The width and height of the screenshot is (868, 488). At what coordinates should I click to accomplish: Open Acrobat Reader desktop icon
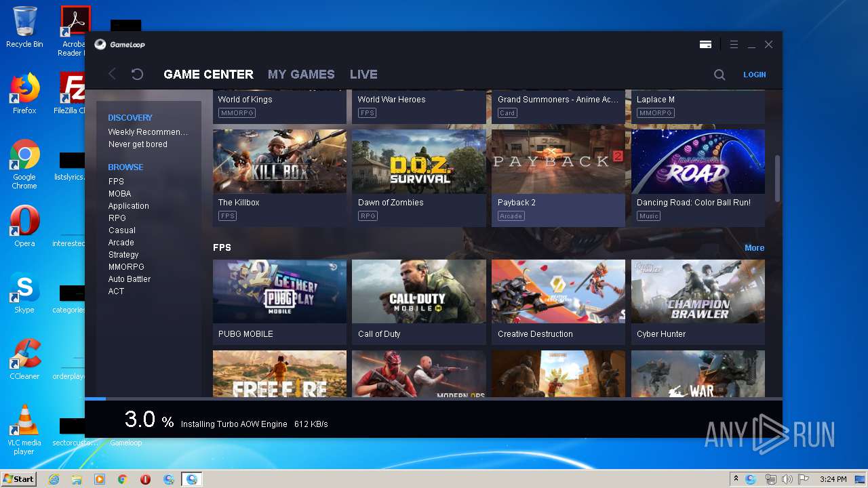pyautogui.click(x=73, y=31)
